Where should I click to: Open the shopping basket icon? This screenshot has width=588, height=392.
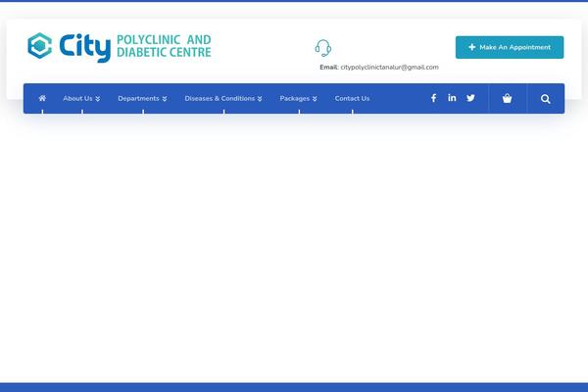507,98
